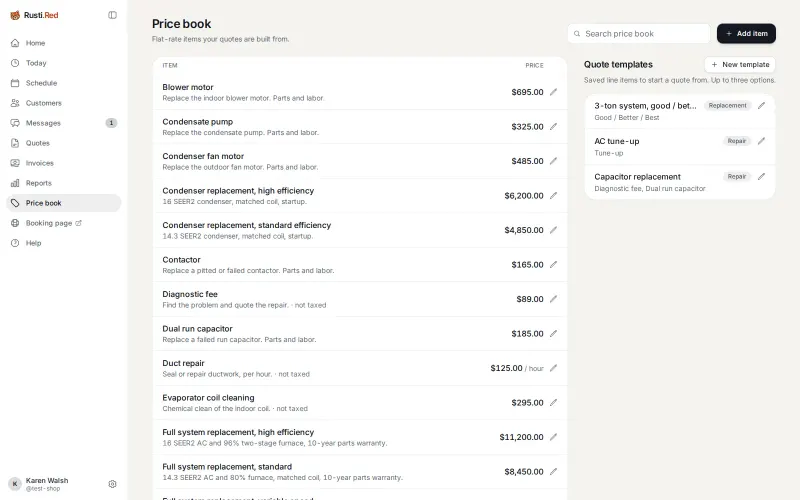Click the Repair tag on AC tune-up

(736, 141)
